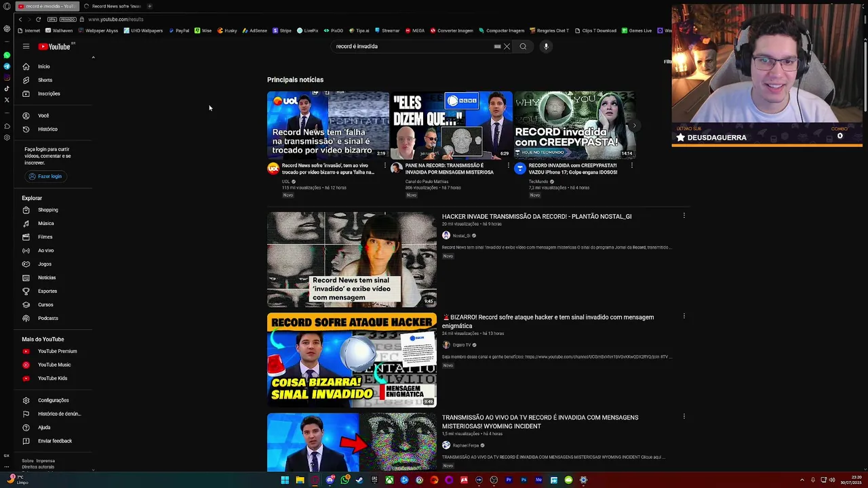The image size is (868, 488).
Task: Open 'HACKER INVADE TRANSMISSÃO DA RECORD' video title
Action: [536, 217]
